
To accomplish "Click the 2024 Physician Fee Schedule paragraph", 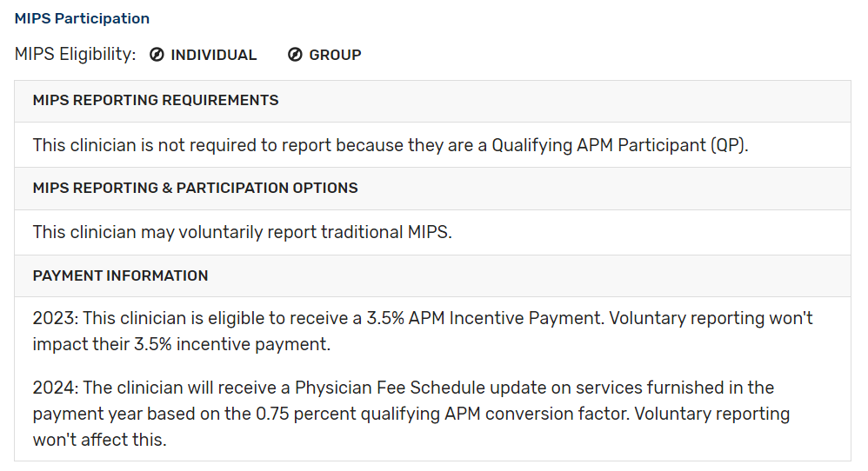I will click(x=411, y=414).
